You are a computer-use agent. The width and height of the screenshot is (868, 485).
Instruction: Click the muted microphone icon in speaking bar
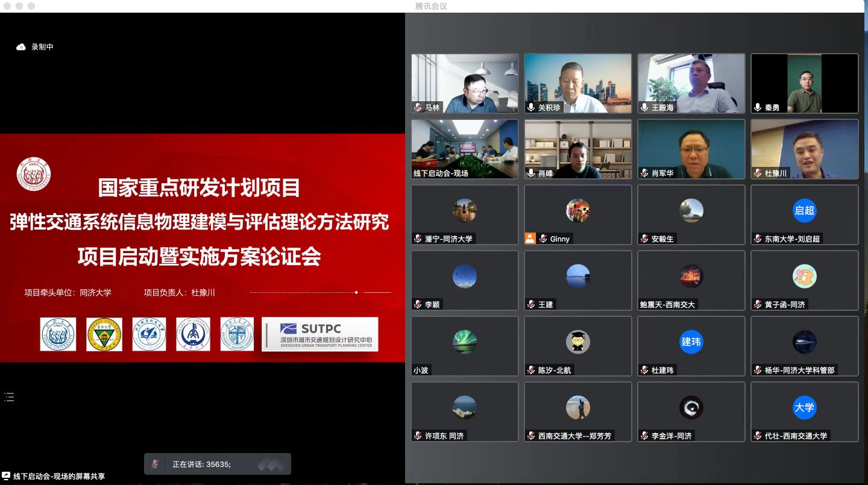(155, 464)
